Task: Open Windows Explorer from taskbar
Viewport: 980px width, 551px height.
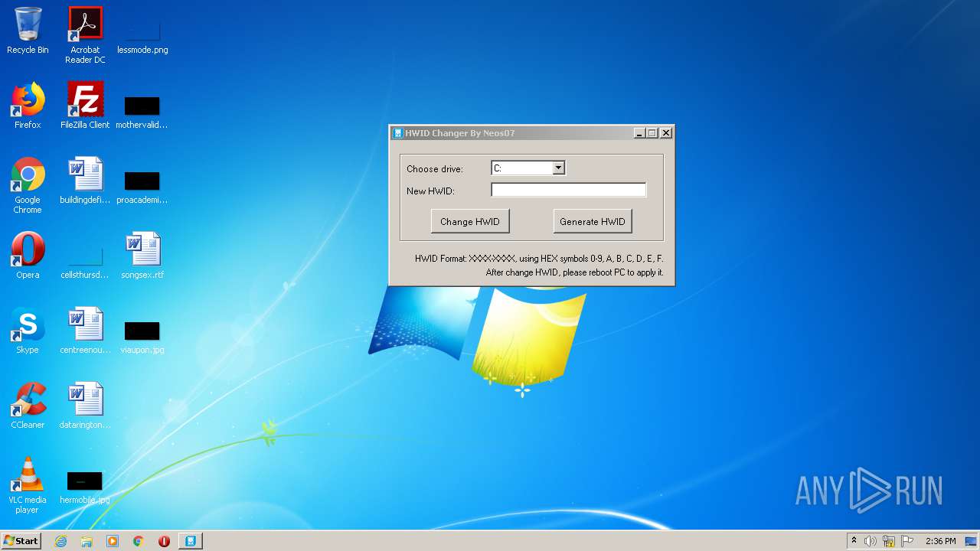Action: [x=87, y=541]
